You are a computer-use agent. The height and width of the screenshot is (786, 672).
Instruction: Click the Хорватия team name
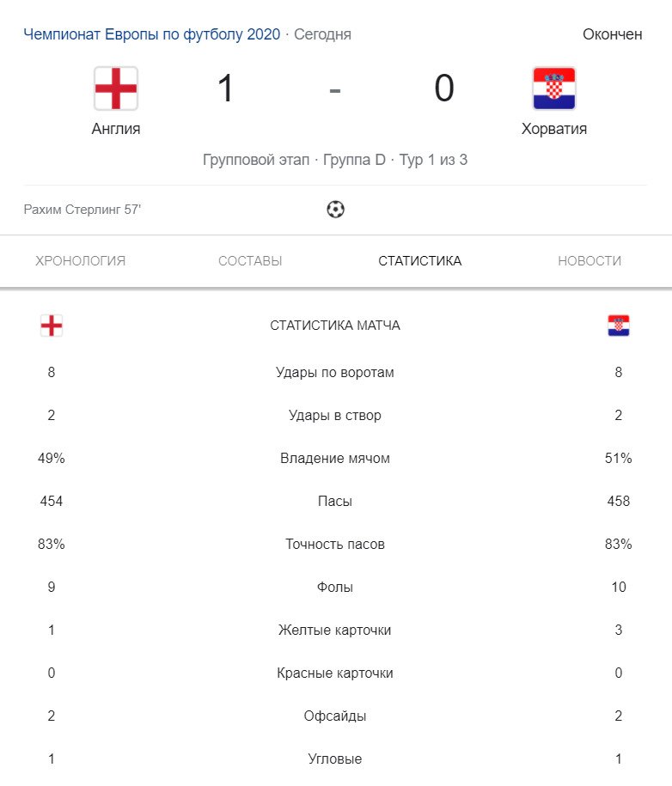coord(554,130)
